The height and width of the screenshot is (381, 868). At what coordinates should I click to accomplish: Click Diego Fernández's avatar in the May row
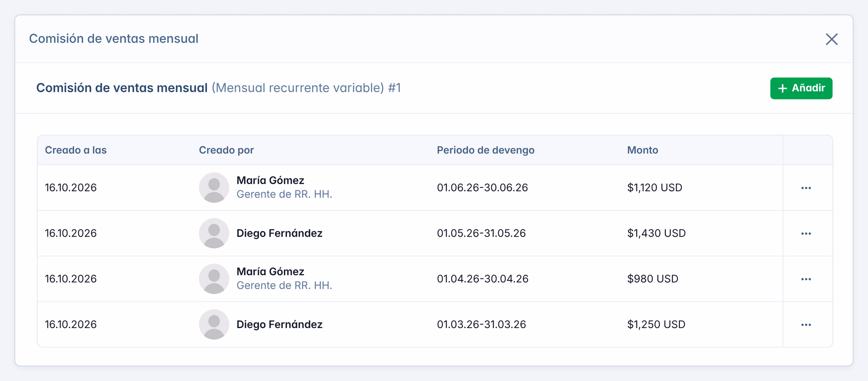(x=214, y=233)
